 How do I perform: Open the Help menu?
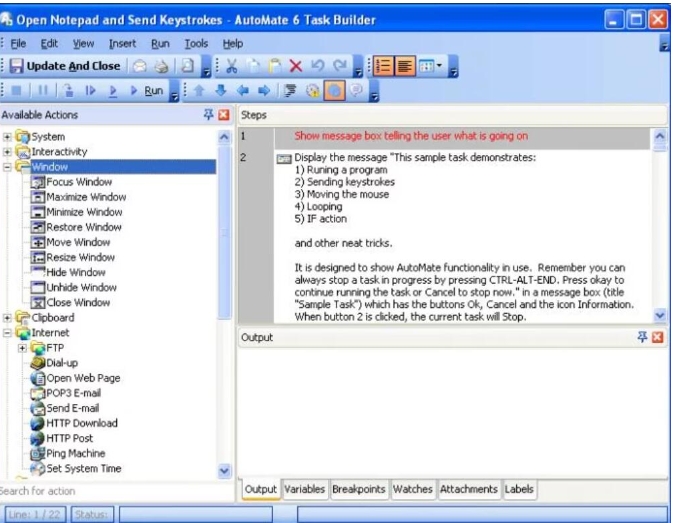[233, 44]
